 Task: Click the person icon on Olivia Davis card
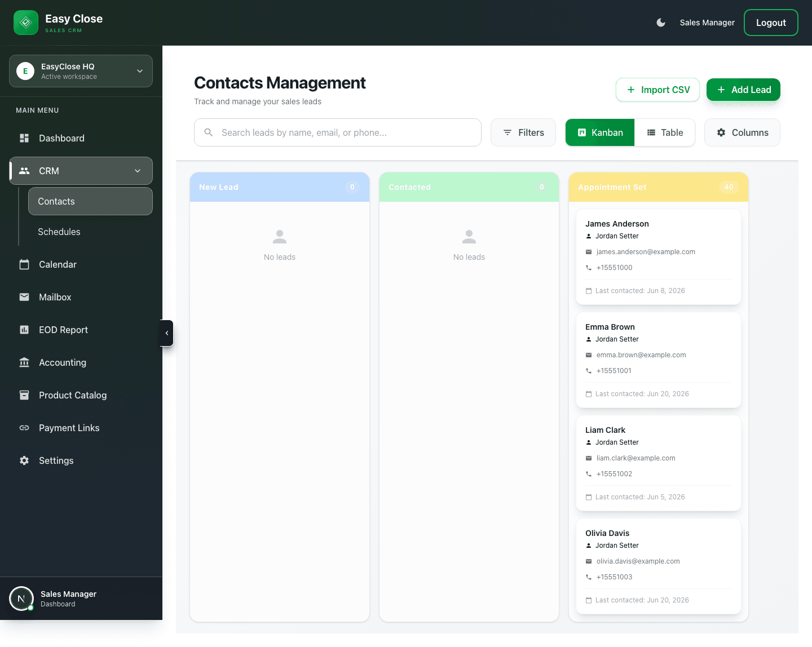point(589,546)
